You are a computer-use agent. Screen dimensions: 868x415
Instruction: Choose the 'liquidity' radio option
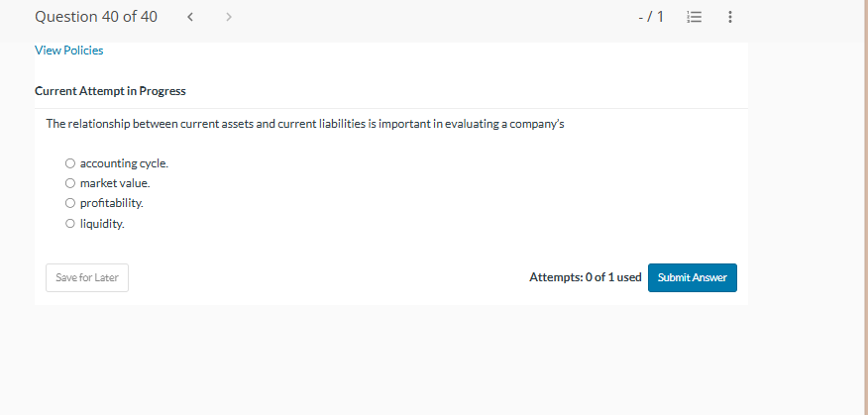click(70, 224)
